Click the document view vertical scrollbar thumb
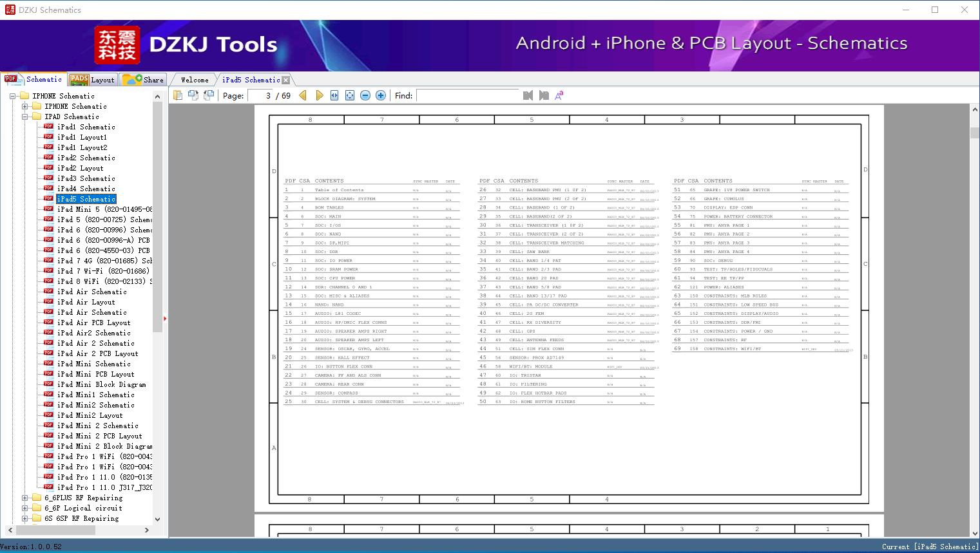Screen dimensions: 980x553 [x=974, y=133]
